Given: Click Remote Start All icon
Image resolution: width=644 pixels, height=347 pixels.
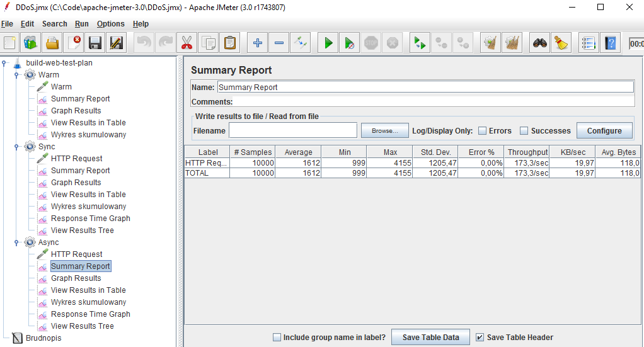Looking at the screenshot, I should [x=420, y=43].
